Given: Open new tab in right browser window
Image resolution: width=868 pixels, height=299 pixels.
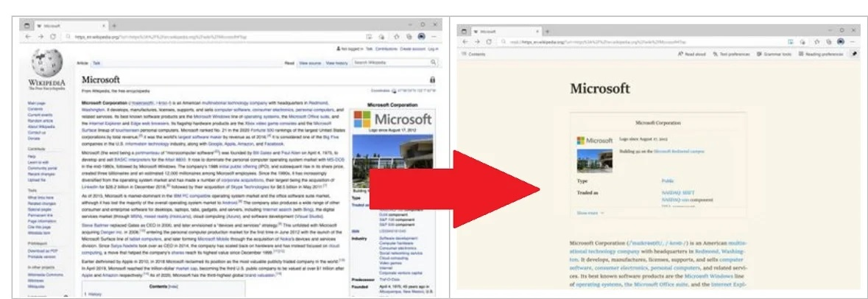Looking at the screenshot, I should 547,31.
